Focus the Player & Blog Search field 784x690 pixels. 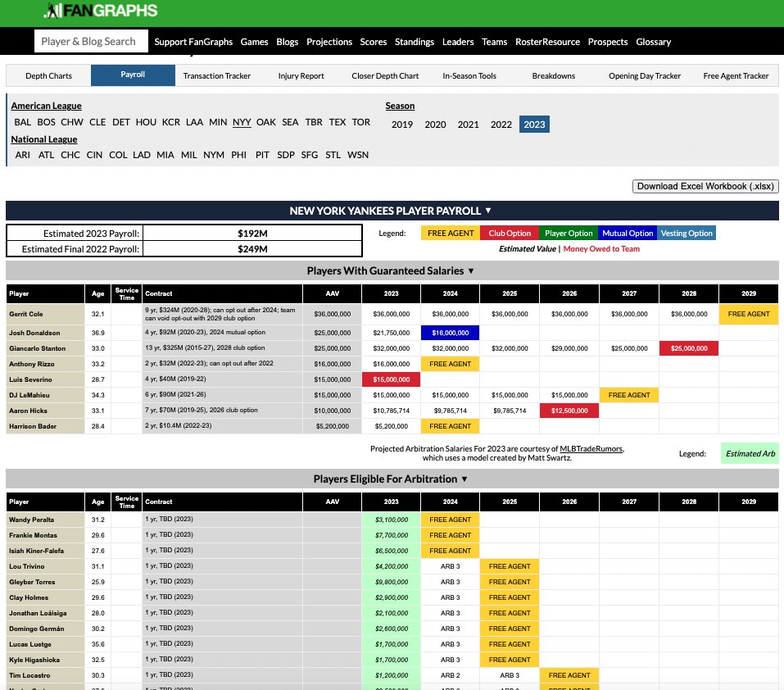[91, 41]
